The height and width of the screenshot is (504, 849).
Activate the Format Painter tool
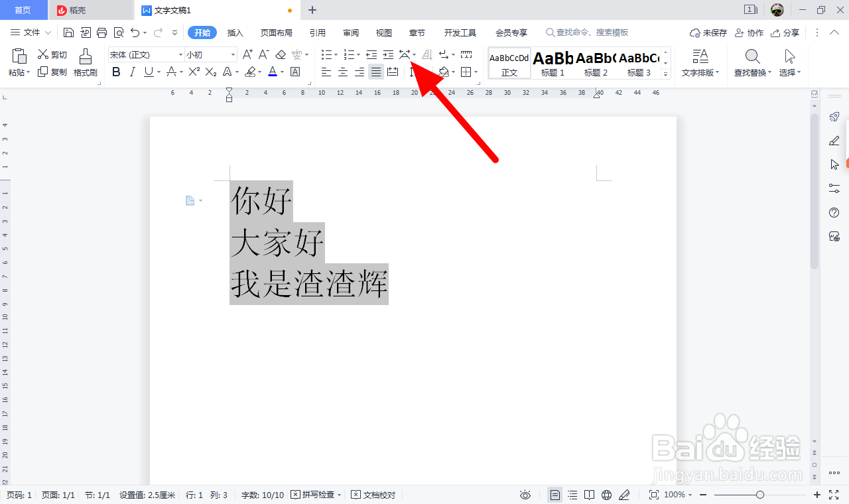tap(86, 63)
